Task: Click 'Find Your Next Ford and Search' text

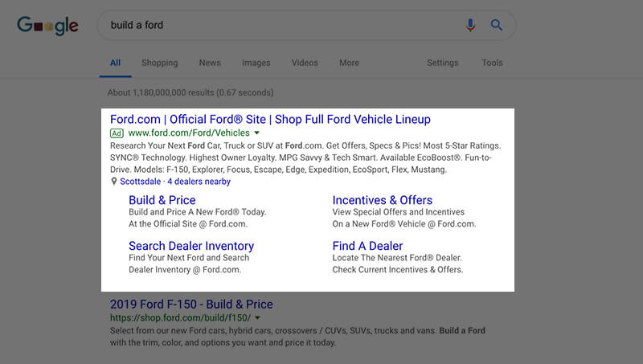Action: click(189, 258)
